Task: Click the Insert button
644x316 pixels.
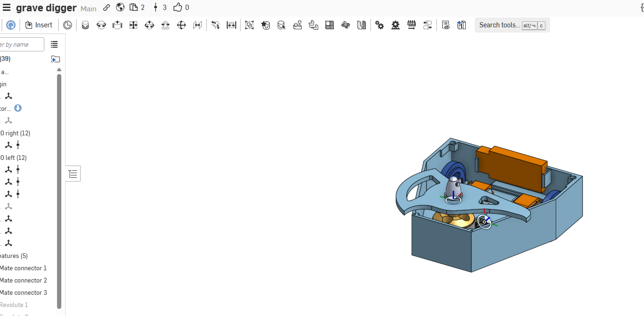Action: pyautogui.click(x=39, y=25)
